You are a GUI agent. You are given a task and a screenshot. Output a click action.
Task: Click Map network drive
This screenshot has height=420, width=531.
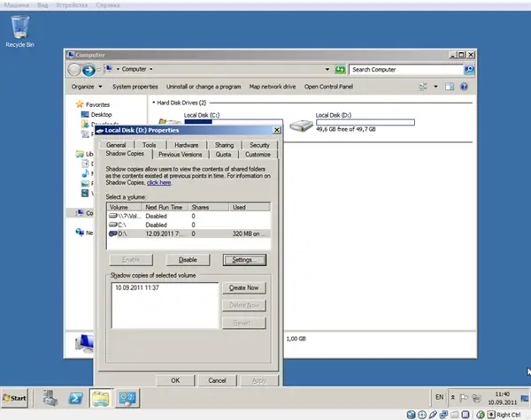pos(273,87)
